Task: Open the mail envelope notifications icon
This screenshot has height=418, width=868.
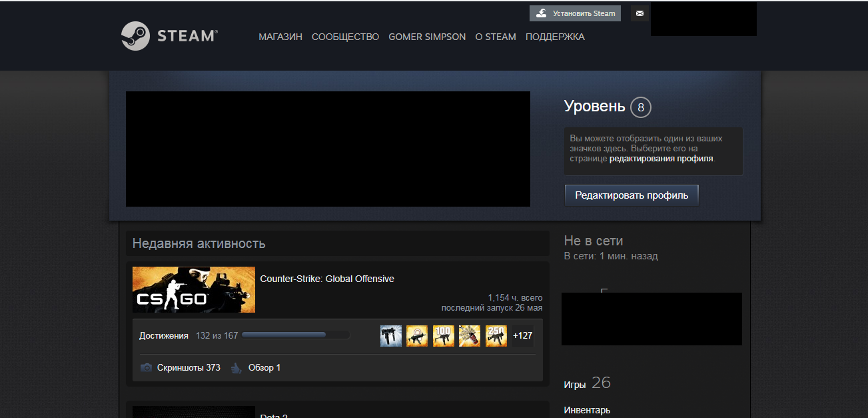Action: pyautogui.click(x=640, y=13)
